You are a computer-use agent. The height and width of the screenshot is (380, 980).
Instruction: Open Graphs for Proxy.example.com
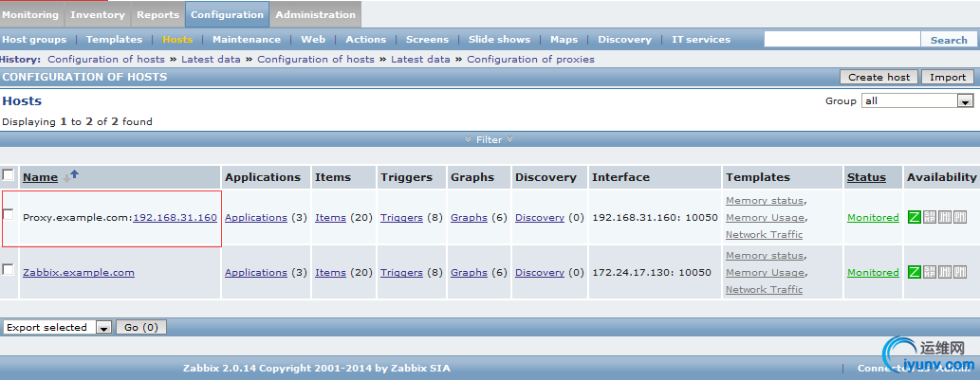(469, 217)
